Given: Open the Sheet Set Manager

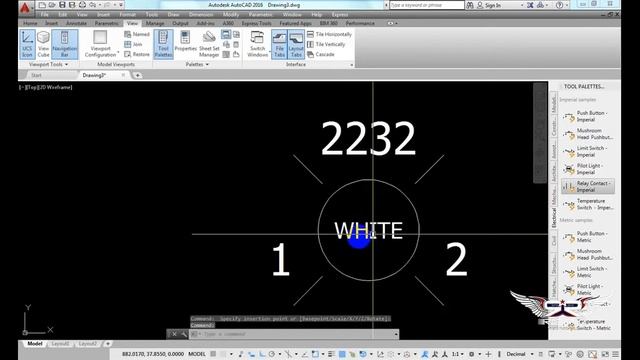Looking at the screenshot, I should tap(209, 44).
